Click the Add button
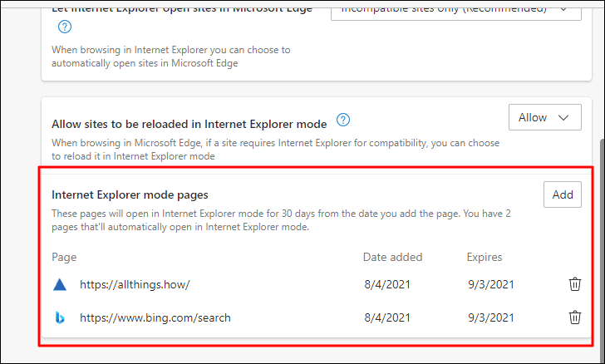605x364 pixels. pyautogui.click(x=562, y=194)
